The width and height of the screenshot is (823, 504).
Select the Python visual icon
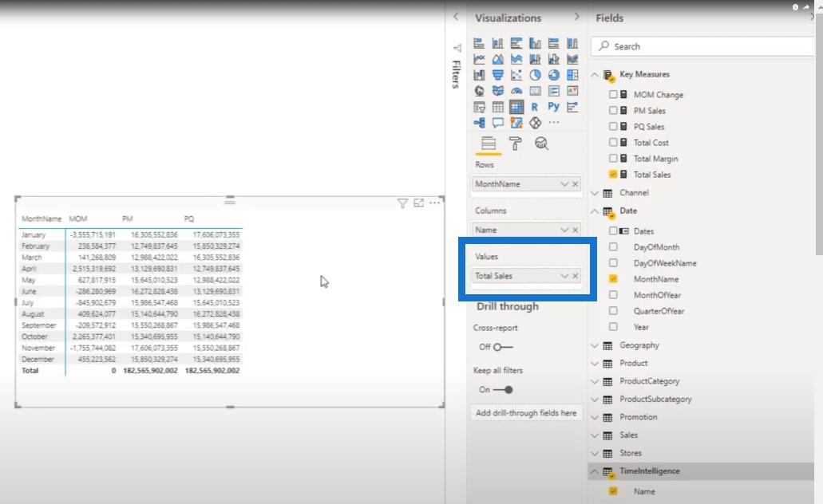click(554, 107)
